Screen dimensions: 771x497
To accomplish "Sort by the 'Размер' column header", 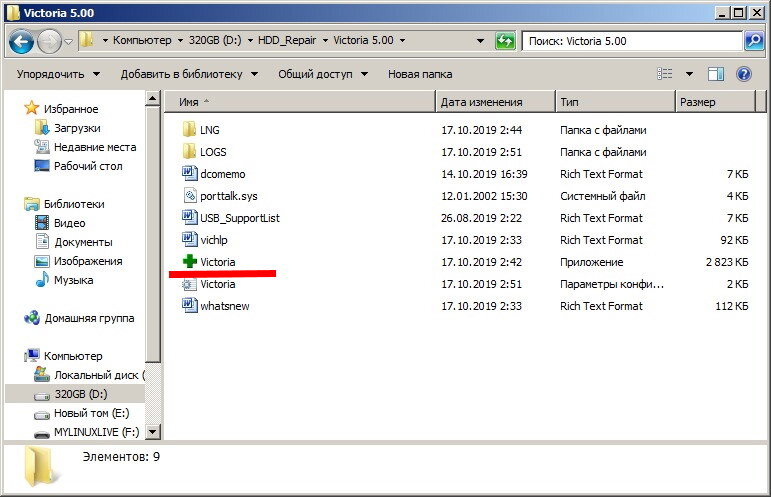I will pos(715,102).
